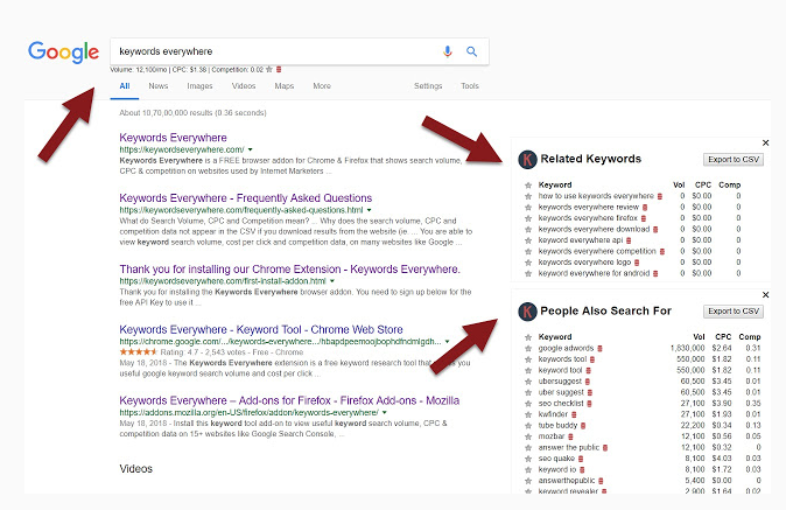
Task: Star the searched keyword in the volume line
Action: pos(269,69)
